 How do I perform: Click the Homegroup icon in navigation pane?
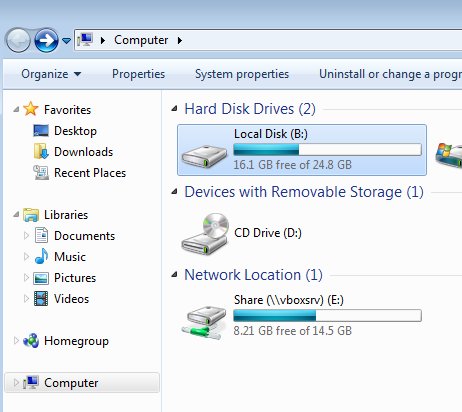click(31, 341)
